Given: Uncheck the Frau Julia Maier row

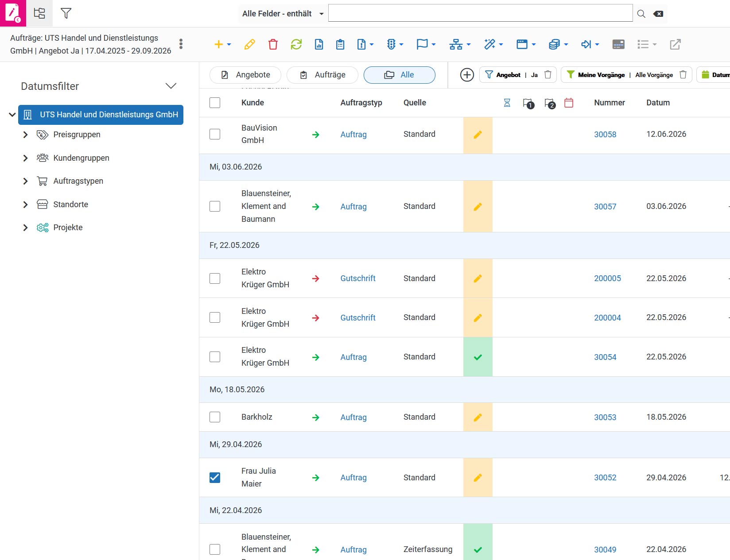Looking at the screenshot, I should [x=215, y=478].
